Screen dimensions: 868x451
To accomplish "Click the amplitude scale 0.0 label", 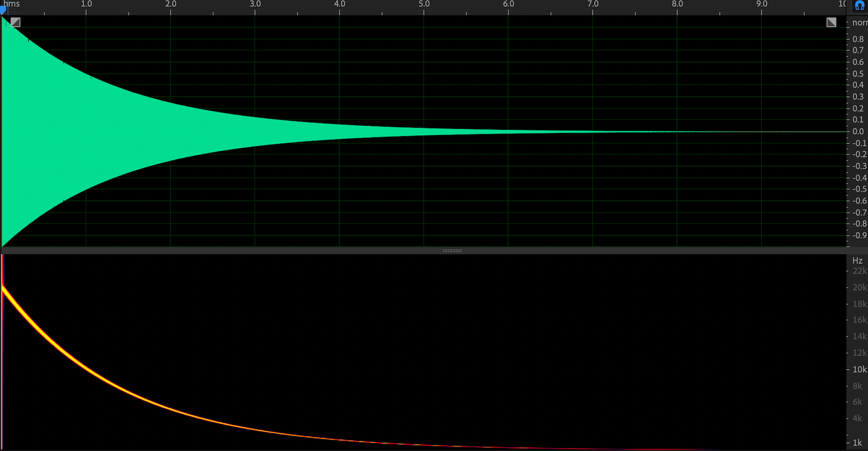I will (858, 131).
